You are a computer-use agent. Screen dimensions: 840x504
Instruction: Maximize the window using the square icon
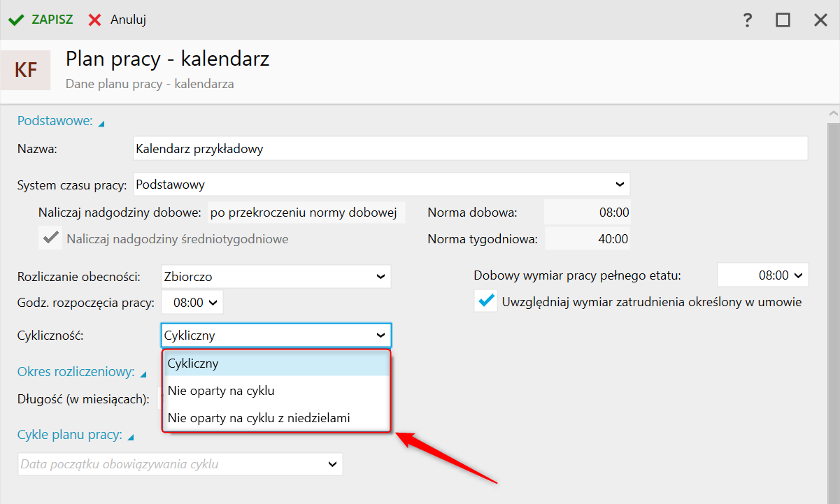point(783,20)
